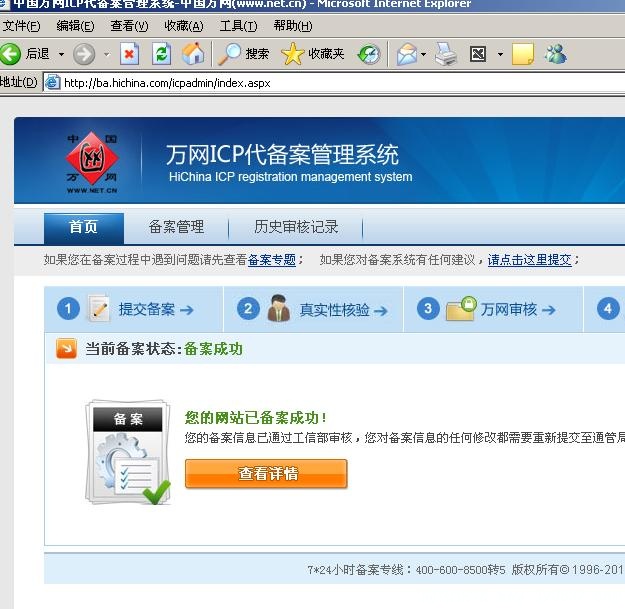Click the greyed Forward arrow icon
625x609 pixels.
point(84,54)
